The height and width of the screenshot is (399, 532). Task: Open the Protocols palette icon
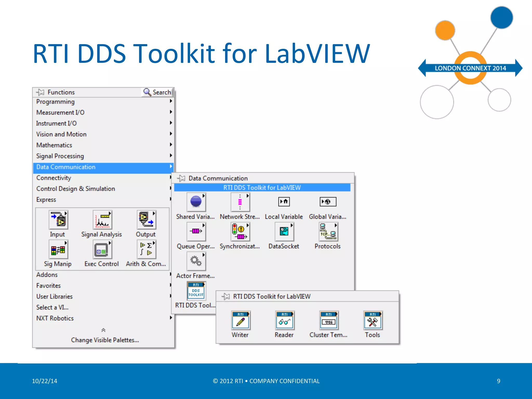tap(328, 232)
